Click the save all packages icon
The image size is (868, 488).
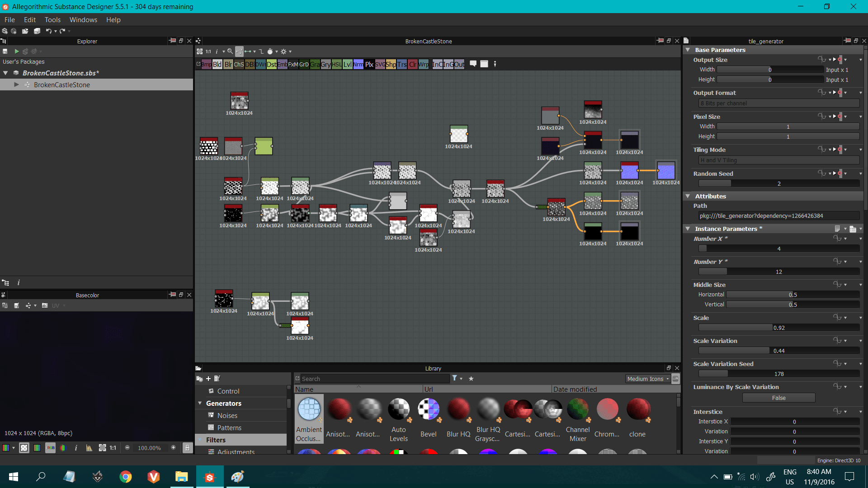click(37, 31)
